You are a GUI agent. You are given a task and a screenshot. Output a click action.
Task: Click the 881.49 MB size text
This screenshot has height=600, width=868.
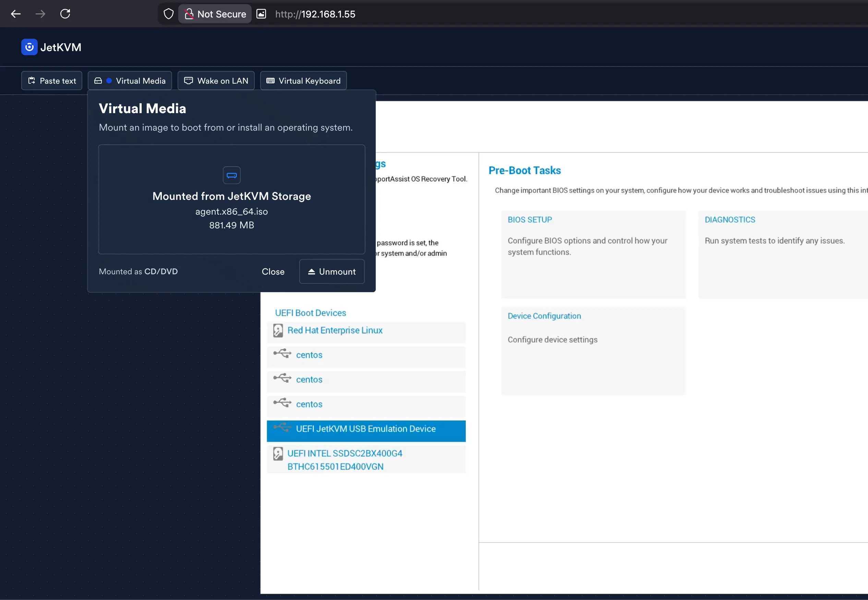coord(231,225)
